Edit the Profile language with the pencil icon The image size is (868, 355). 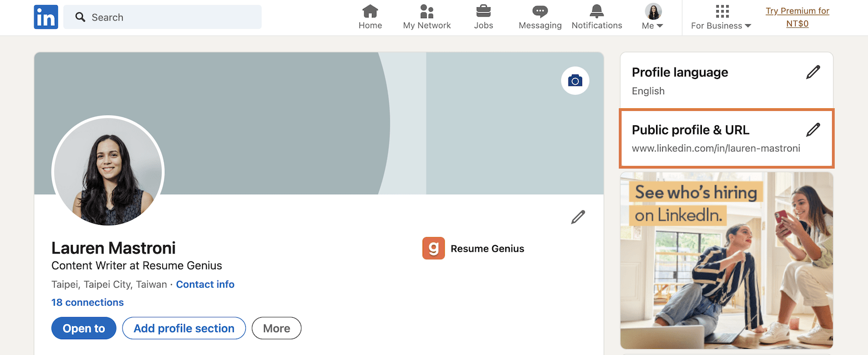coord(813,72)
